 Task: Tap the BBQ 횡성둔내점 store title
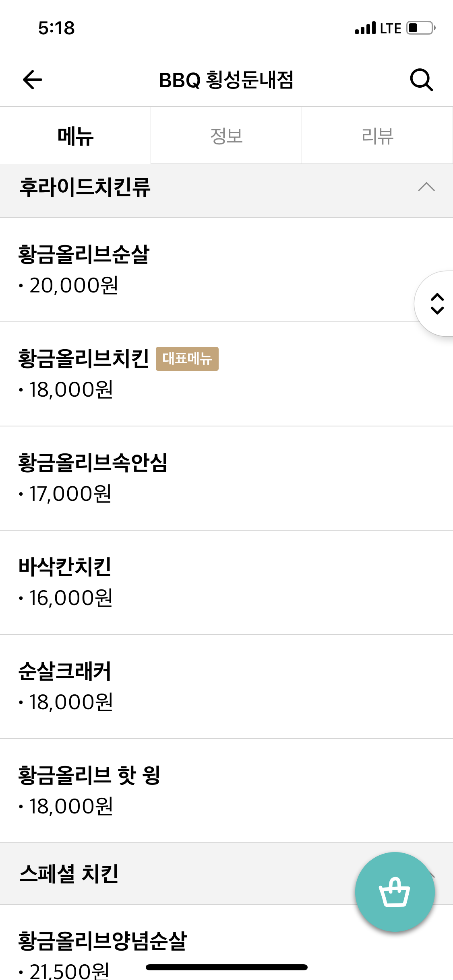(x=226, y=80)
